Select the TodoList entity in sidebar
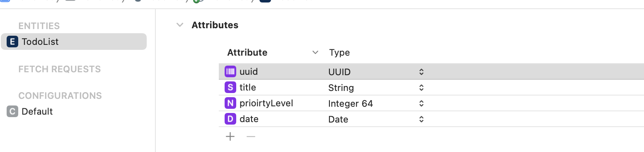Viewport: 644px width, 152px height. [74, 42]
